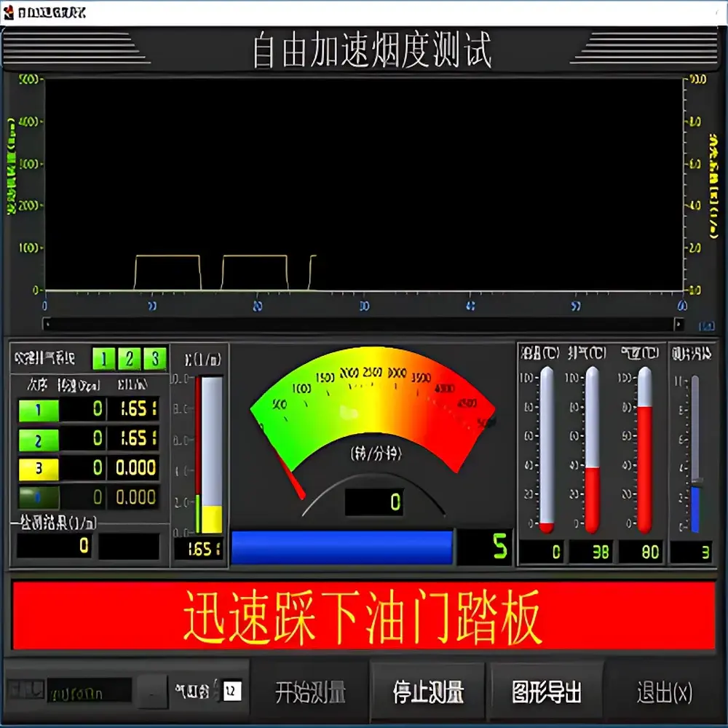Click the green-text status field at bottom left
728x728 pixels.
point(90,690)
